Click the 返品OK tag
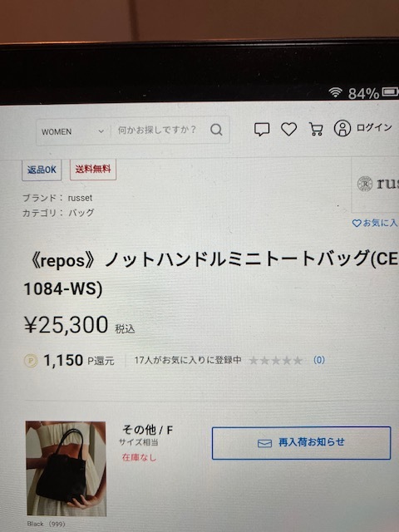 coord(42,170)
